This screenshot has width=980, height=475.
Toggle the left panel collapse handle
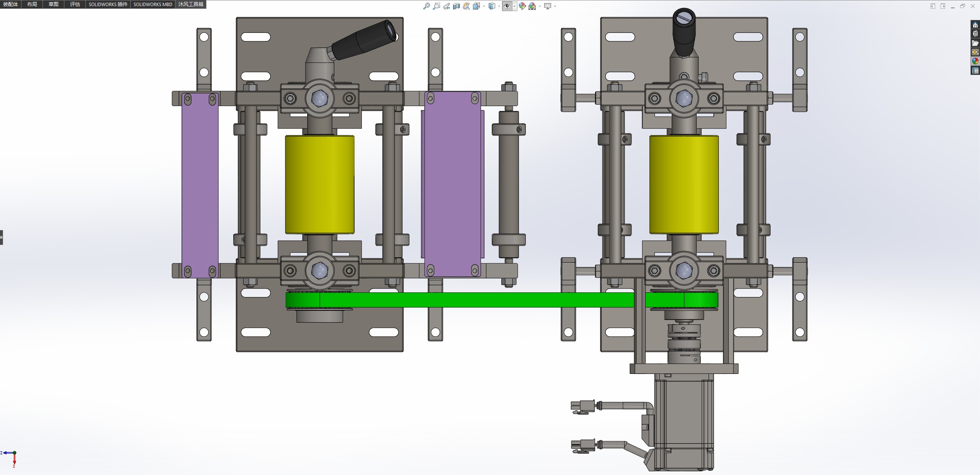tap(2, 237)
